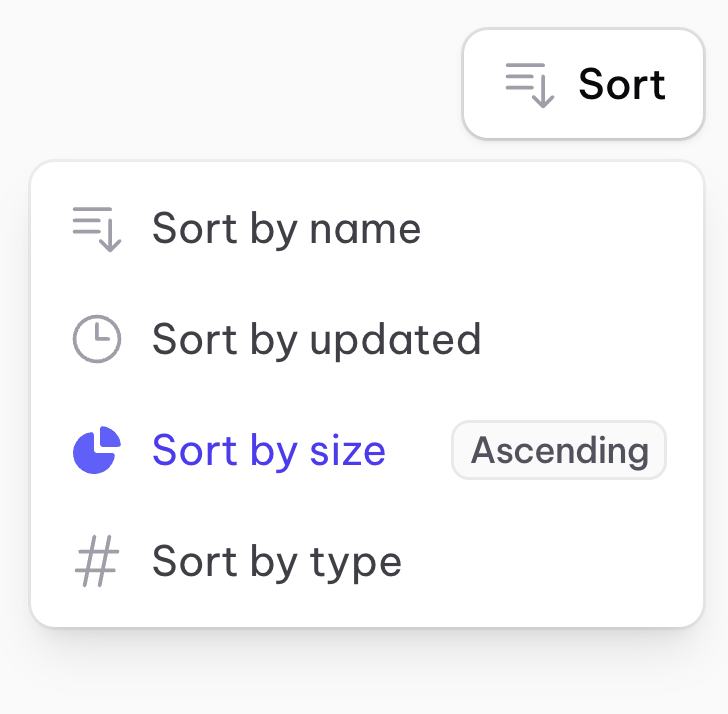Click the clock icon for Sort by updated
Screen dimensions: 728x714
[97, 340]
